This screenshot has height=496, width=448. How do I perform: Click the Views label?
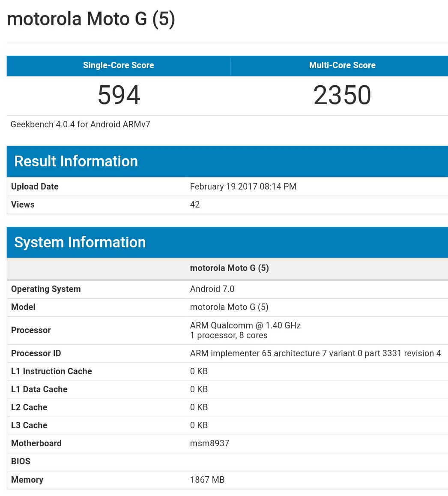[23, 204]
